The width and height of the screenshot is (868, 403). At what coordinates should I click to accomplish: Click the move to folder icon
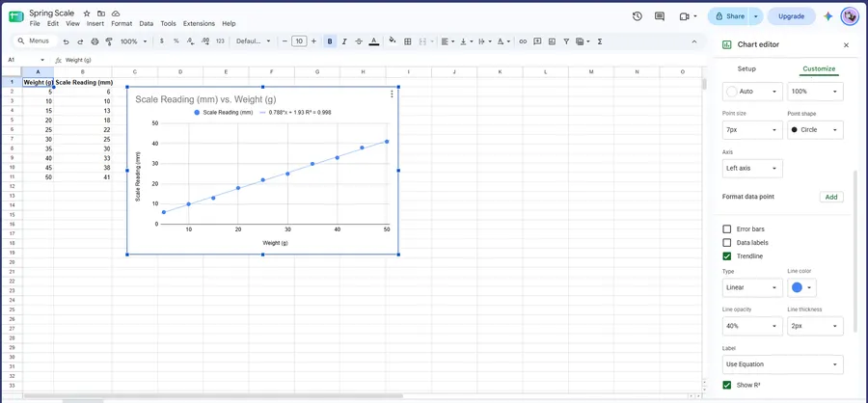pyautogui.click(x=101, y=13)
